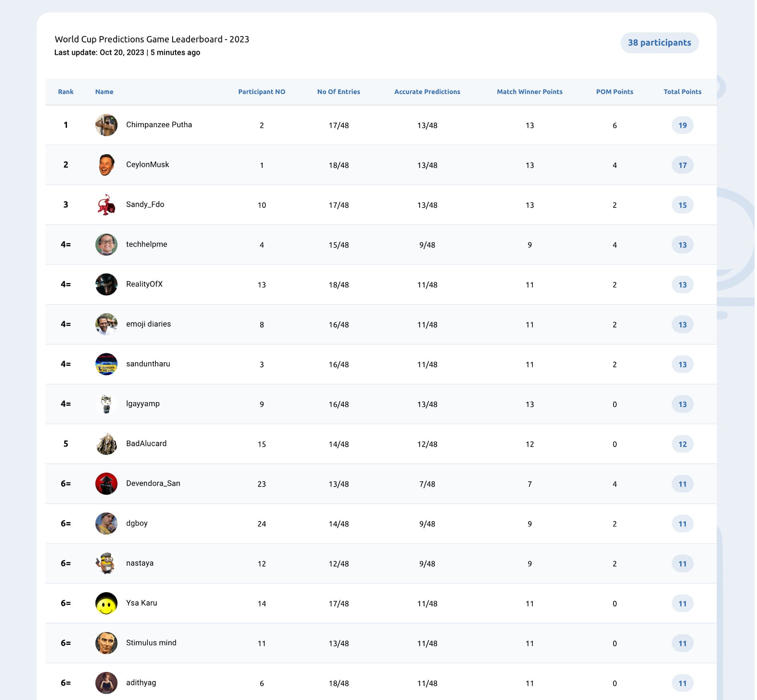Sort by the Rank column header
Screen dimensions: 757x700
[66, 92]
